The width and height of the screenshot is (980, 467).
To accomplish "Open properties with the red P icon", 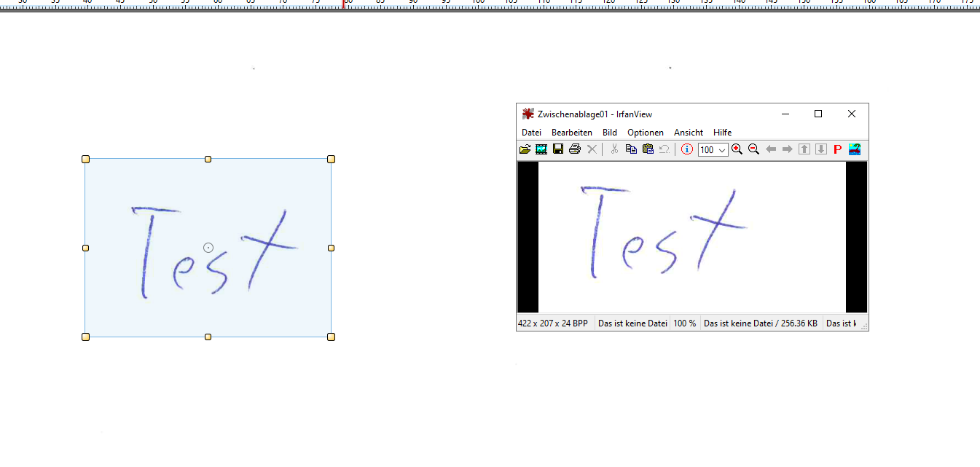I will point(836,149).
